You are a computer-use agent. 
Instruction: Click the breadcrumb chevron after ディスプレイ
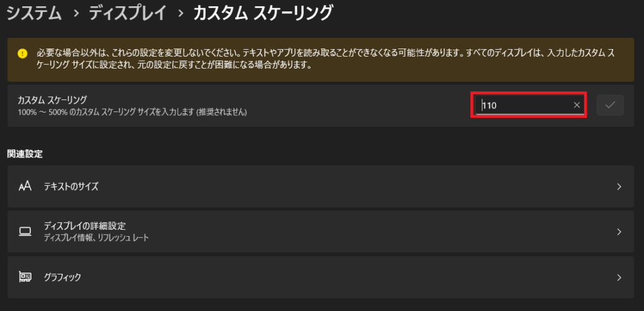pos(180,14)
